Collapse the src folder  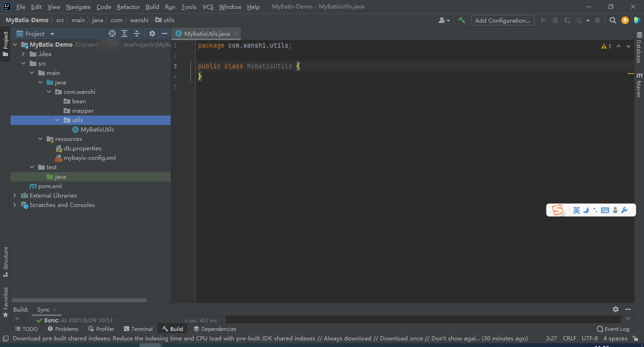click(23, 64)
